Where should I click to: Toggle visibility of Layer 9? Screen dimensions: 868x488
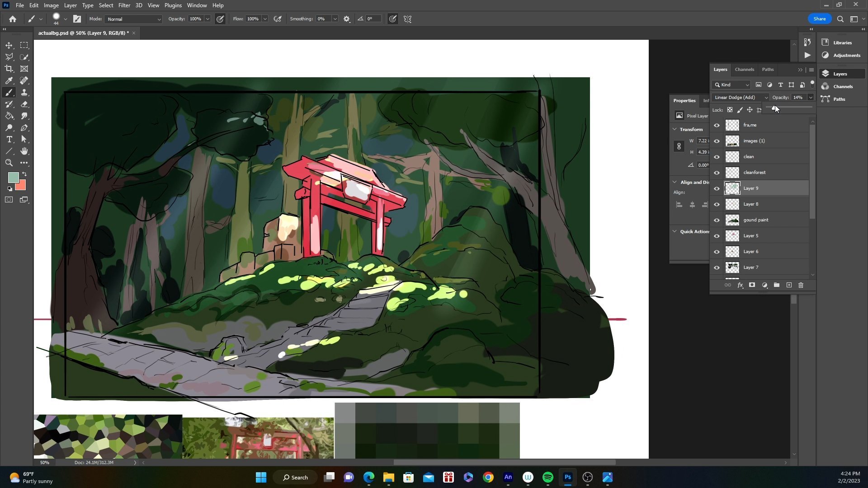click(x=717, y=188)
